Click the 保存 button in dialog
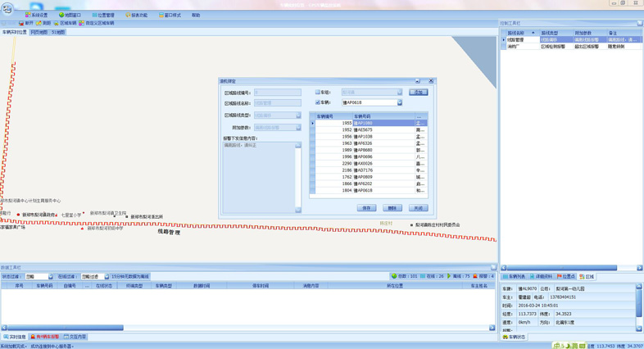 367,208
